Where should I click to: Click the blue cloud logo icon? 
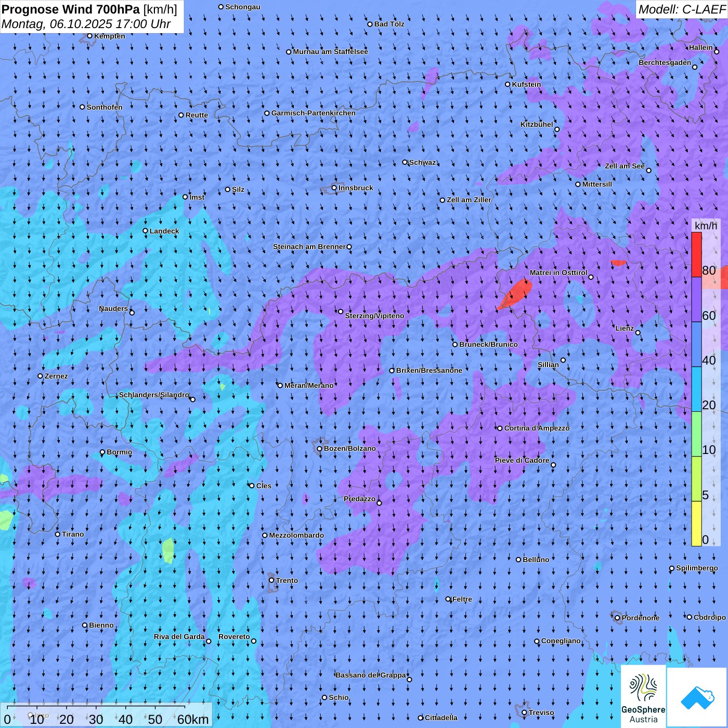(697, 697)
